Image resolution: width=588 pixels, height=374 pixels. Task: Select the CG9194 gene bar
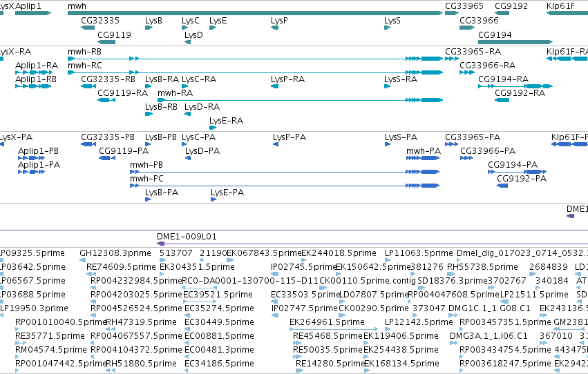click(x=515, y=42)
